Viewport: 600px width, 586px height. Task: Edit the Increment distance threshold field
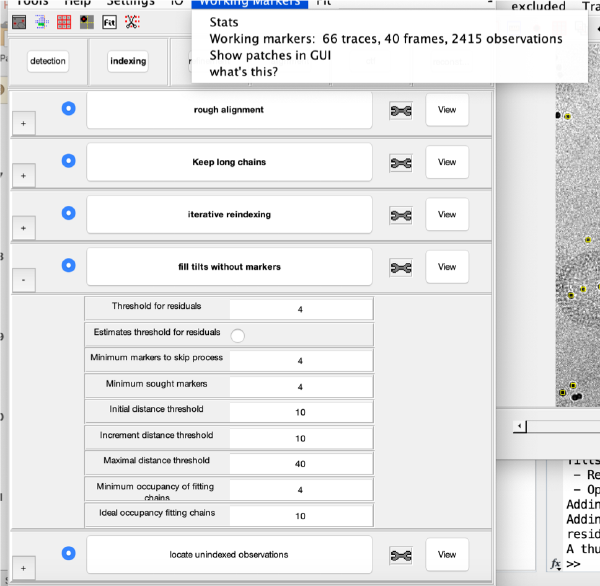(x=301, y=438)
